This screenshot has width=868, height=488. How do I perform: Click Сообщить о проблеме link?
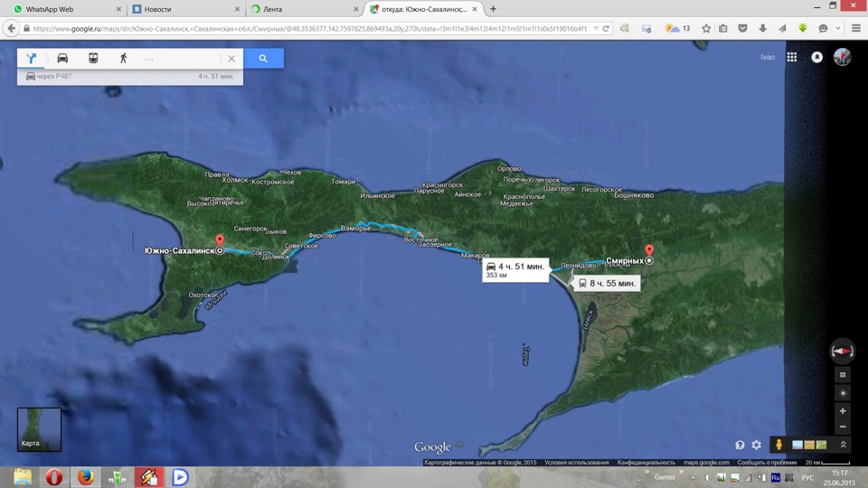coord(767,463)
